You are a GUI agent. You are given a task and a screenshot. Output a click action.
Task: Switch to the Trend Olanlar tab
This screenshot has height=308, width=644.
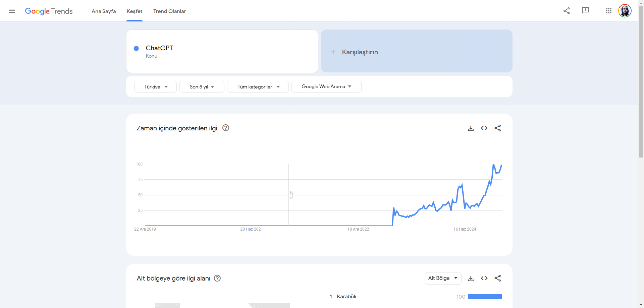coord(169,11)
